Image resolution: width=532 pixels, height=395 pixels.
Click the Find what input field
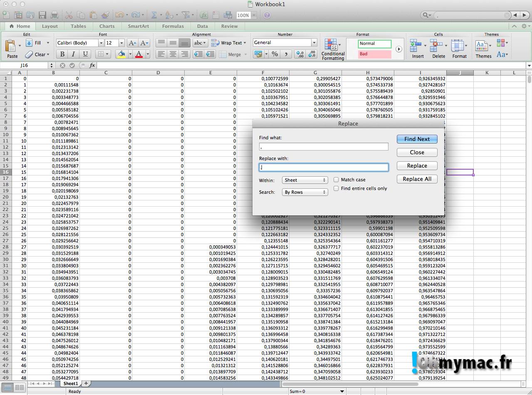[324, 146]
